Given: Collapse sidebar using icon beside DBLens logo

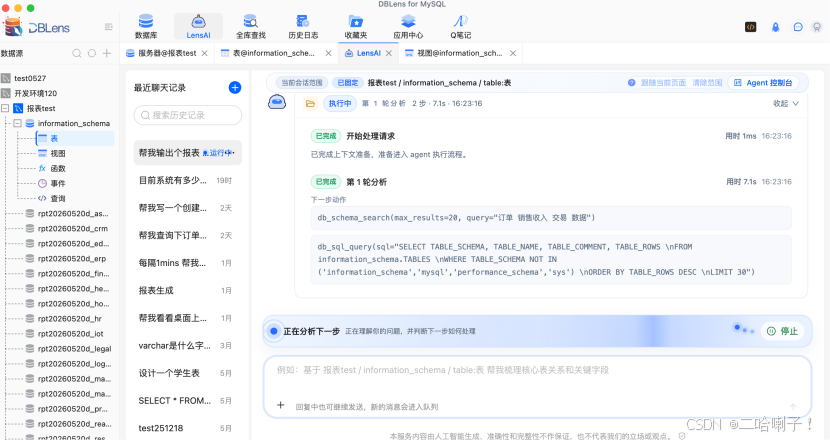Looking at the screenshot, I should (x=109, y=27).
